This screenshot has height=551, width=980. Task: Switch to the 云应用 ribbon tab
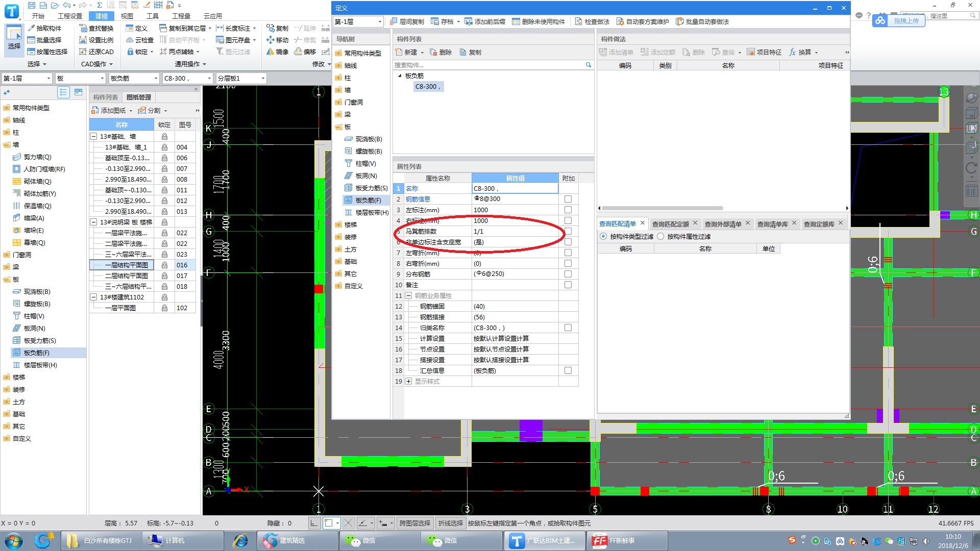213,16
